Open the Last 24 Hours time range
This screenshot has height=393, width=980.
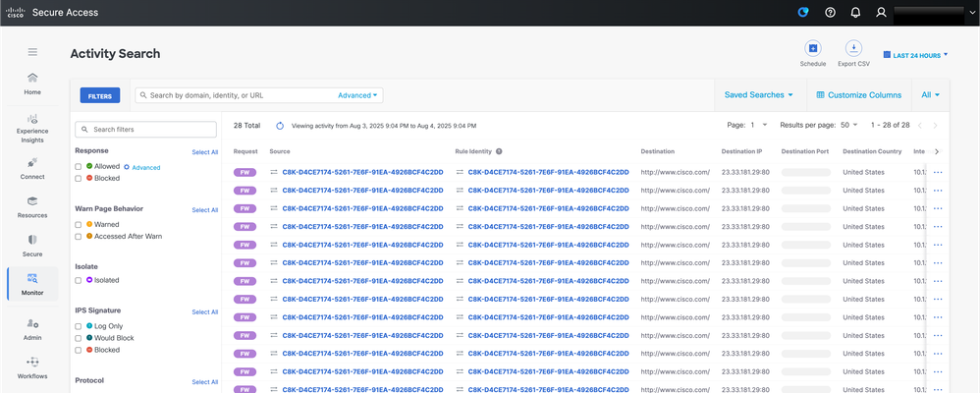coord(915,55)
